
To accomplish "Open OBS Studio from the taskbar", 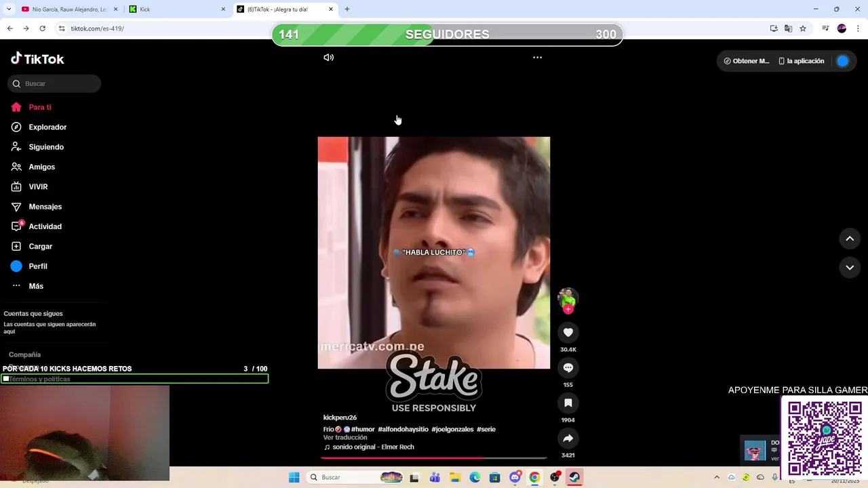I will (555, 478).
